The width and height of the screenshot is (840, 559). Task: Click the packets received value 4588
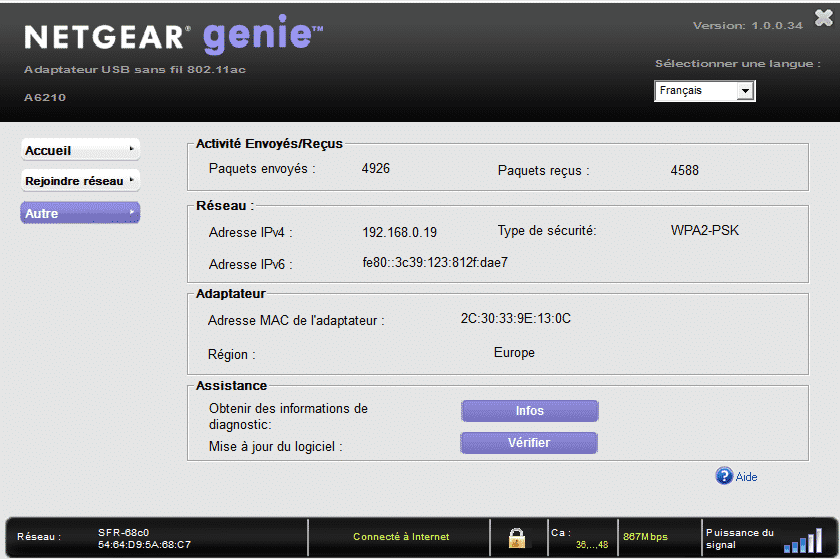685,170
